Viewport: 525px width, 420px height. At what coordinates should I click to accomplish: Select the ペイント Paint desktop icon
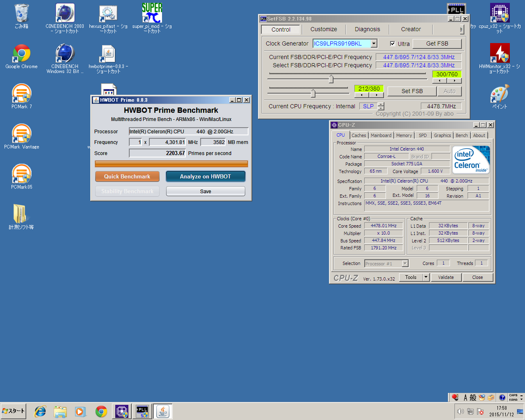pos(500,97)
